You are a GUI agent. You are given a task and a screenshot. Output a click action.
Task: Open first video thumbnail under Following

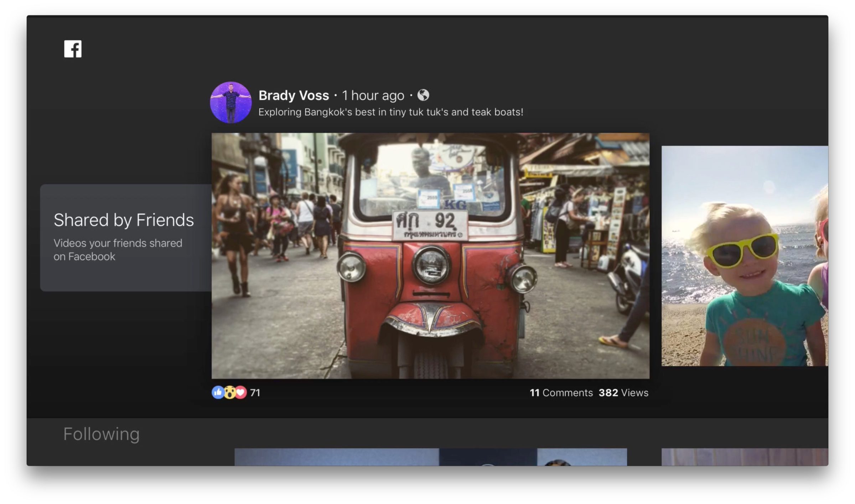click(x=336, y=457)
